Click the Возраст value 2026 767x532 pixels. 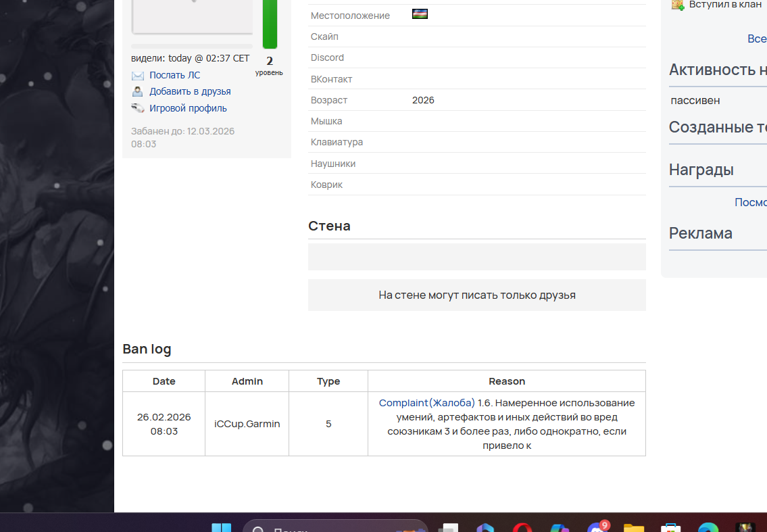pyautogui.click(x=423, y=100)
